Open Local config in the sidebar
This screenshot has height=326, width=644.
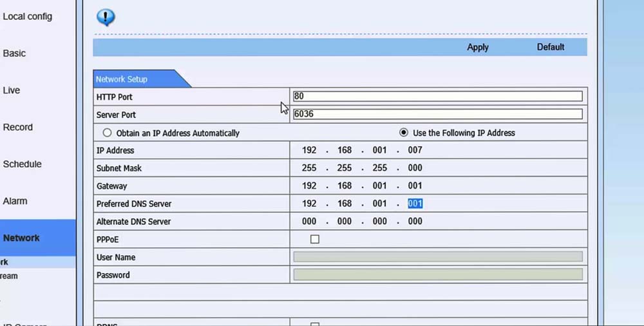tap(28, 17)
